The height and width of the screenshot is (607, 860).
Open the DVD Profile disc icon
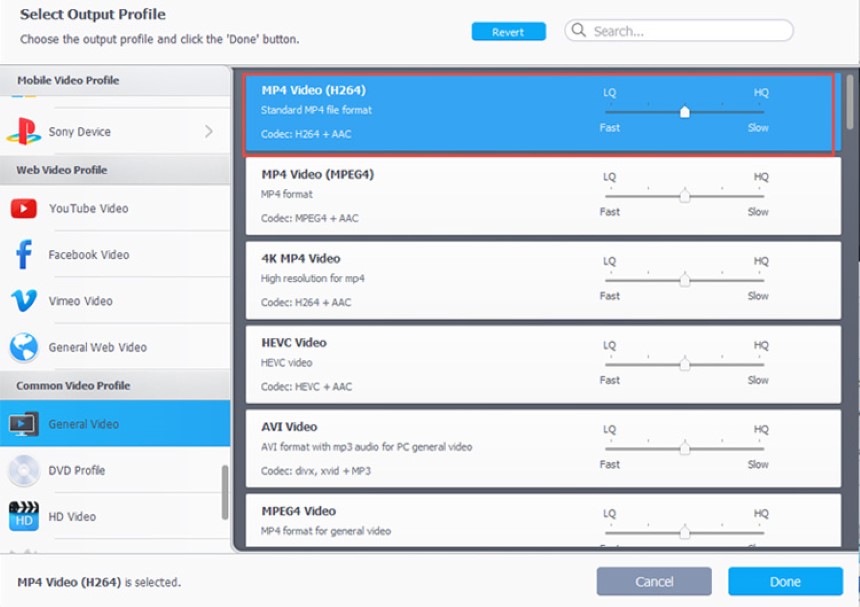click(x=24, y=470)
